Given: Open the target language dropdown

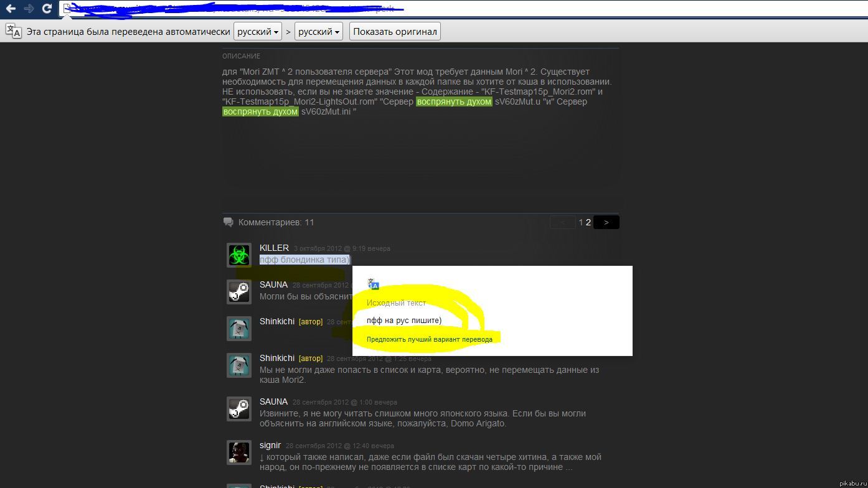Looking at the screenshot, I should point(318,32).
